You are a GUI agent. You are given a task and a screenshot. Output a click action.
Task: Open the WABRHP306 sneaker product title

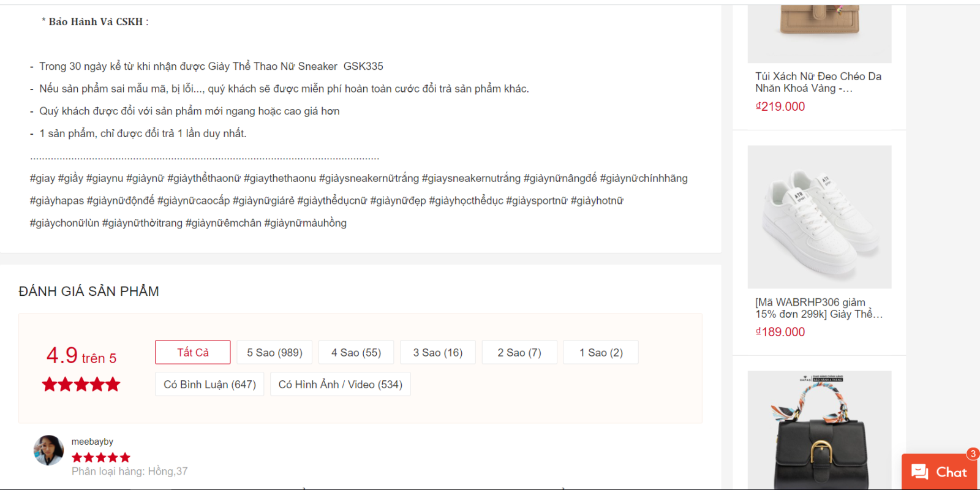click(818, 308)
